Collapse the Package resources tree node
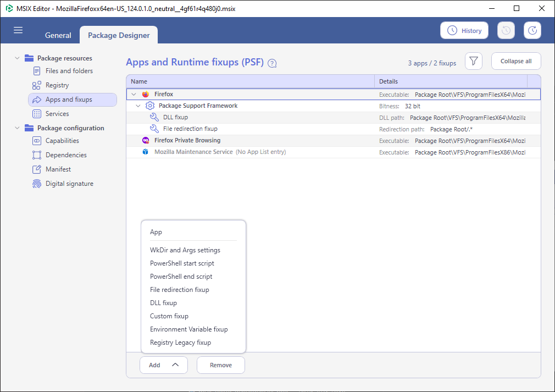 pos(17,58)
